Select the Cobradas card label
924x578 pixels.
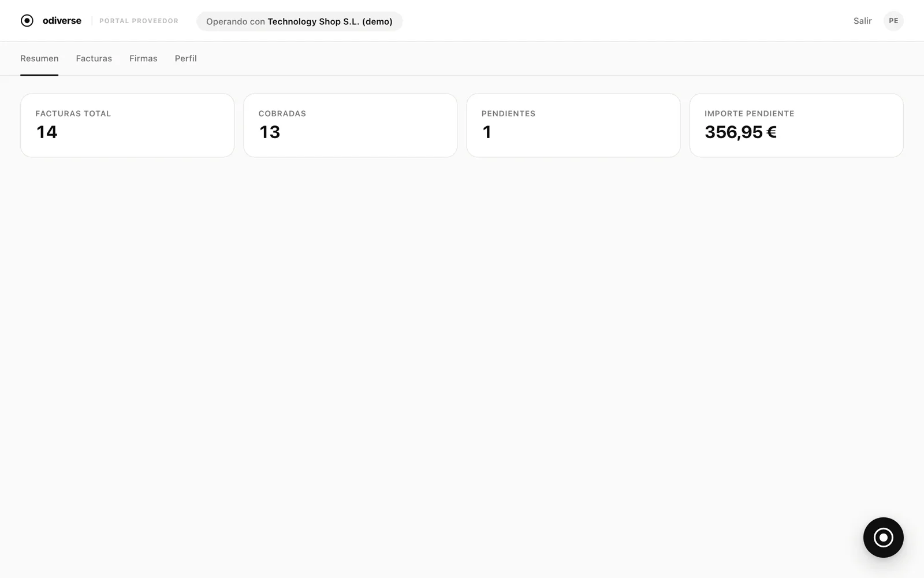282,114
